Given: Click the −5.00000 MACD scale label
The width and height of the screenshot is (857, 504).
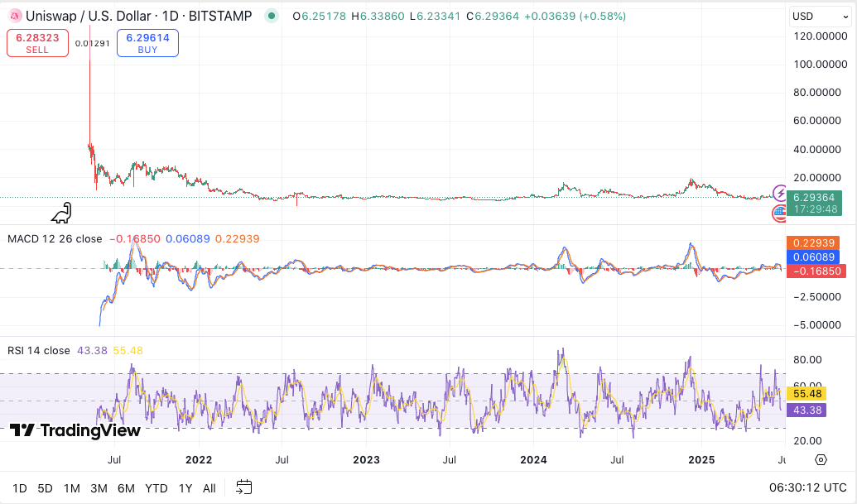Looking at the screenshot, I should (816, 325).
